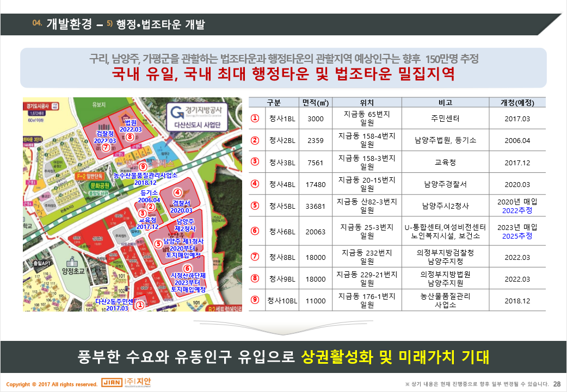Click the 경기지방공사 logo on the map

point(198,116)
